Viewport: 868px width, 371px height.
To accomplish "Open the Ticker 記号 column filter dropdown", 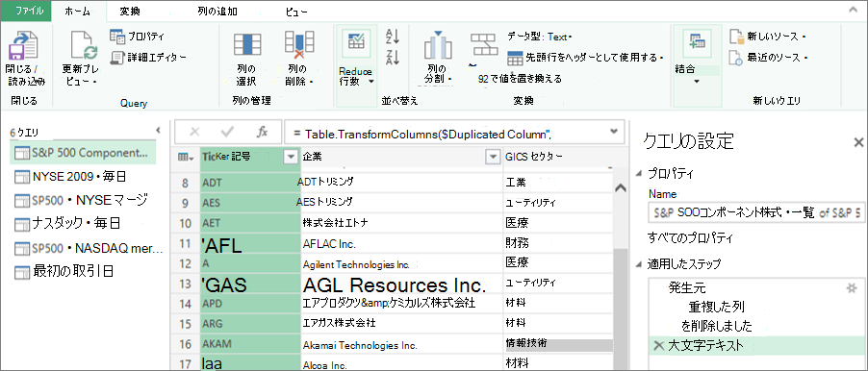I will (x=291, y=158).
